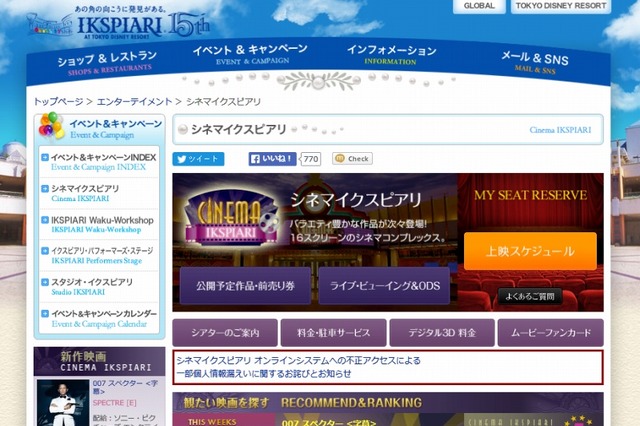Click the Facebook いいね! like button
Screen dimensions: 640x426
click(x=272, y=159)
